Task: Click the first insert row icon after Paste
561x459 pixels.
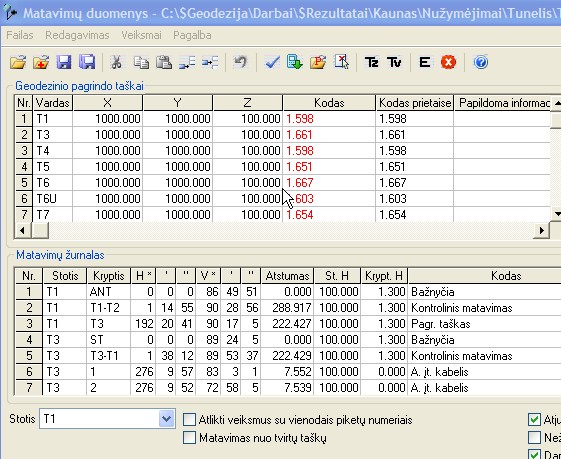Action: click(187, 63)
